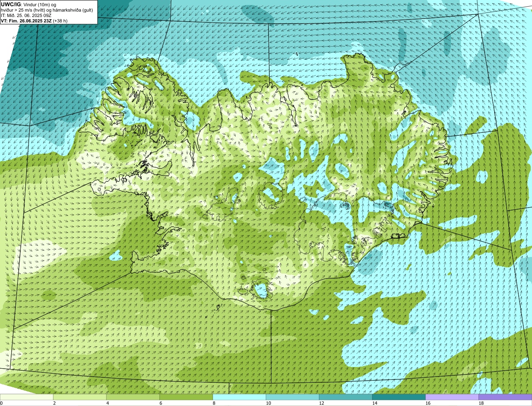
Task: Click the legend scale label "8"
Action: coord(214,403)
